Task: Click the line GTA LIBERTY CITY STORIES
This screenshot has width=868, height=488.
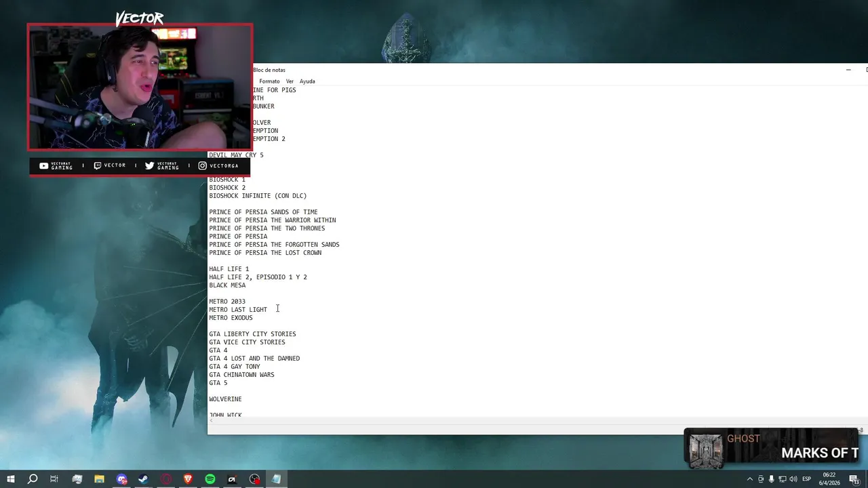Action: pos(252,334)
